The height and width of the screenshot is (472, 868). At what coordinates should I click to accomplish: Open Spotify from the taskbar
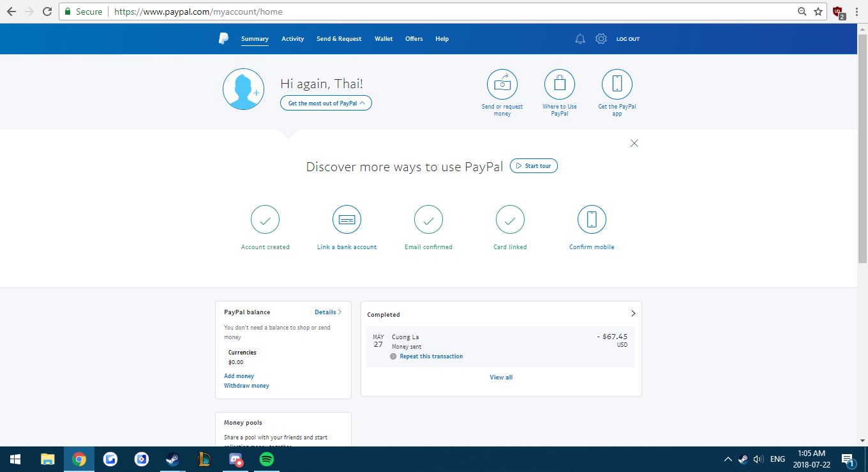266,459
